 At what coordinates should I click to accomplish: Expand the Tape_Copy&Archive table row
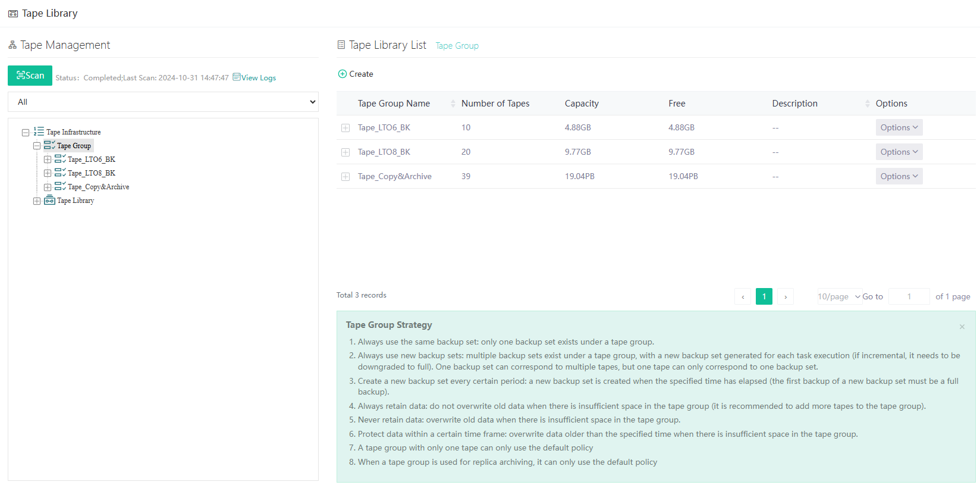pos(345,177)
